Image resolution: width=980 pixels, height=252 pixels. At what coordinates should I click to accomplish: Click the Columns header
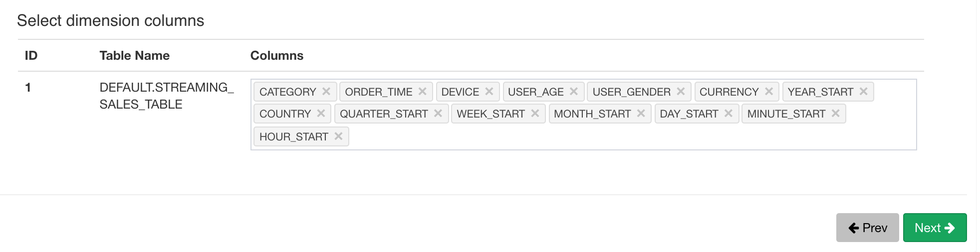[277, 55]
